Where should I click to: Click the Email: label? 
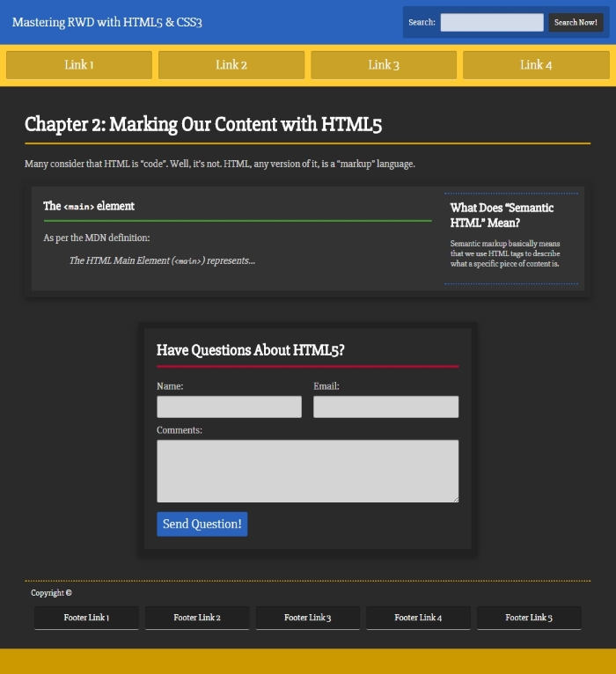pyautogui.click(x=326, y=386)
